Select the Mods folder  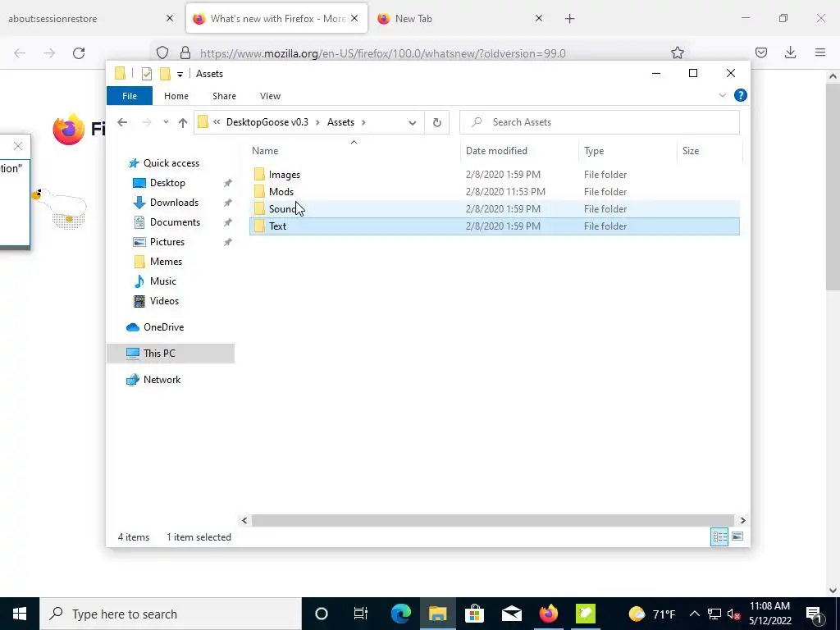(x=281, y=192)
